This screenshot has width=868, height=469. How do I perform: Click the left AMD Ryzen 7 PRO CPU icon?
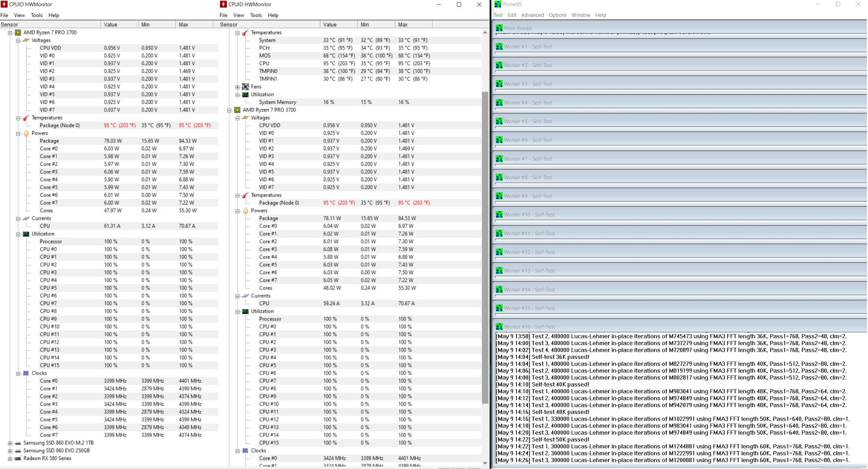(x=18, y=32)
